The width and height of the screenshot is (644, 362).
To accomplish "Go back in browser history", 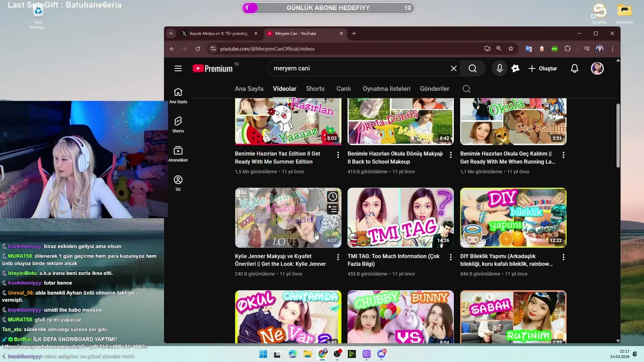I will [x=172, y=49].
